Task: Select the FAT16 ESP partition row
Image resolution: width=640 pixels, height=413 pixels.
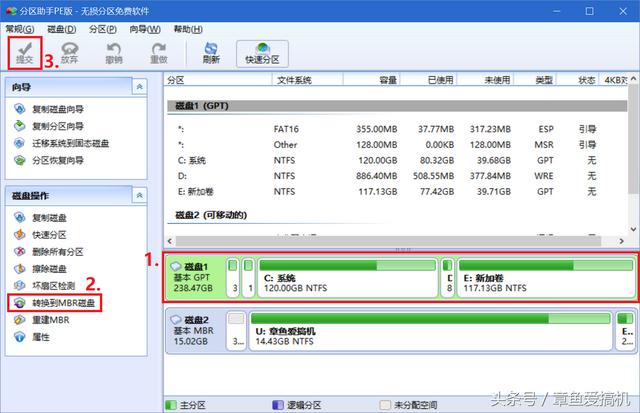Action: click(397, 129)
